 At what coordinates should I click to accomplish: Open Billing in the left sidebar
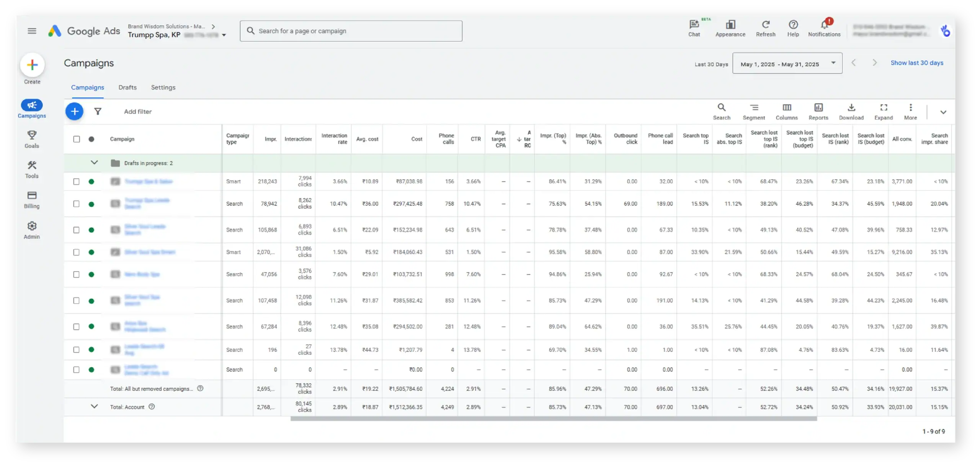[x=32, y=200]
